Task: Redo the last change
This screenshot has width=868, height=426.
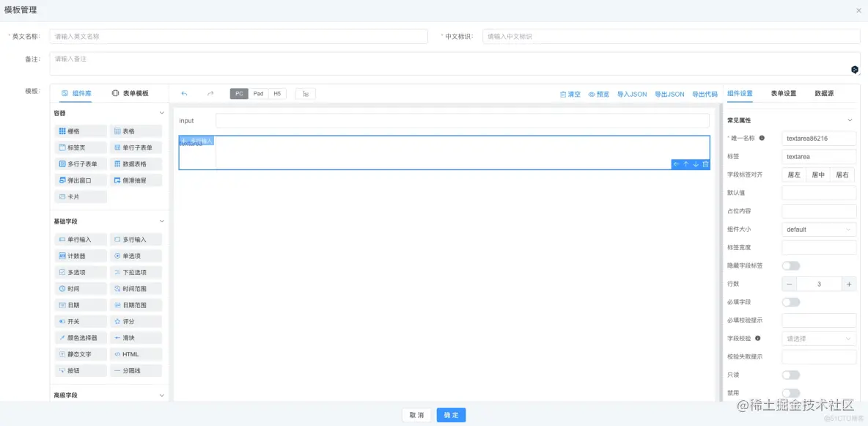Action: point(210,93)
